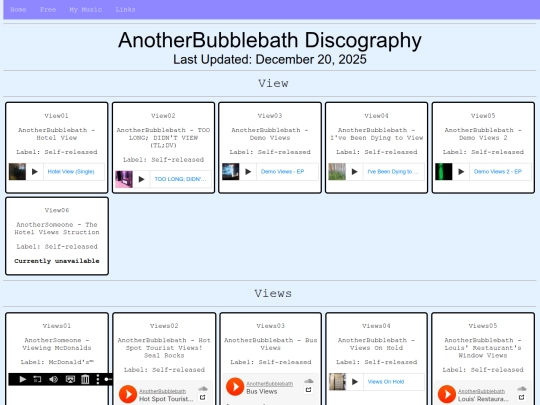Screen dimensions: 540x405
Task: Click the seek slider in Views01 player
Action: [x=108, y=379]
